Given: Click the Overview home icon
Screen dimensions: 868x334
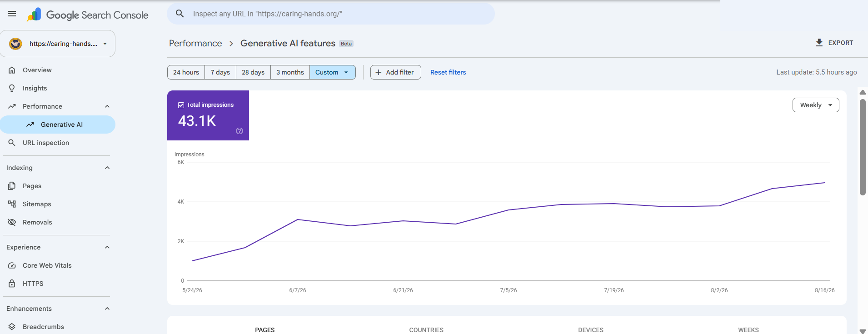Looking at the screenshot, I should 12,70.
